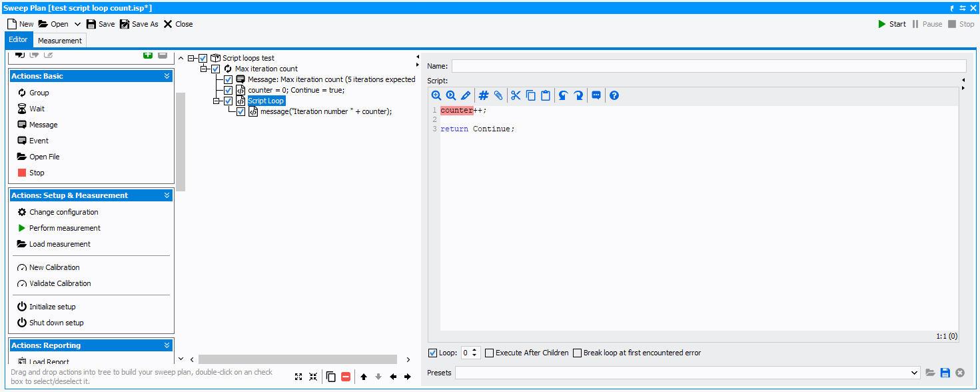The width and height of the screenshot is (980, 392).
Task: Click the copy icon in script toolbar
Action: (531, 95)
